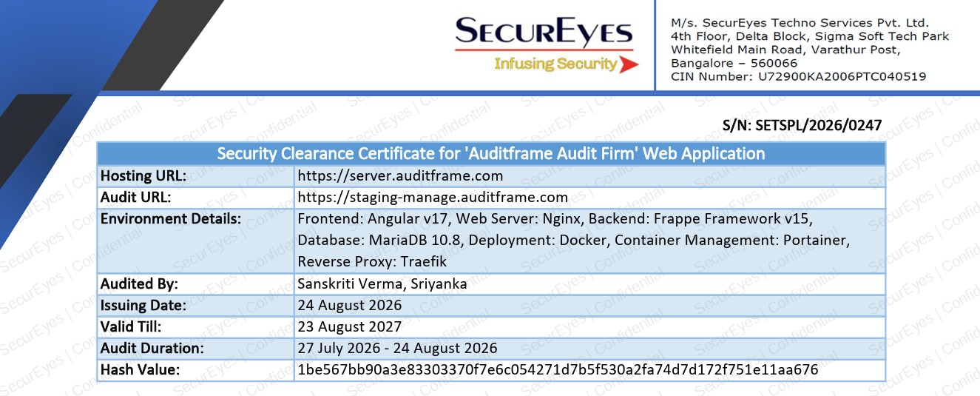Select the Audited By label cell
This screenshot has width=980, height=396.
pos(195,284)
